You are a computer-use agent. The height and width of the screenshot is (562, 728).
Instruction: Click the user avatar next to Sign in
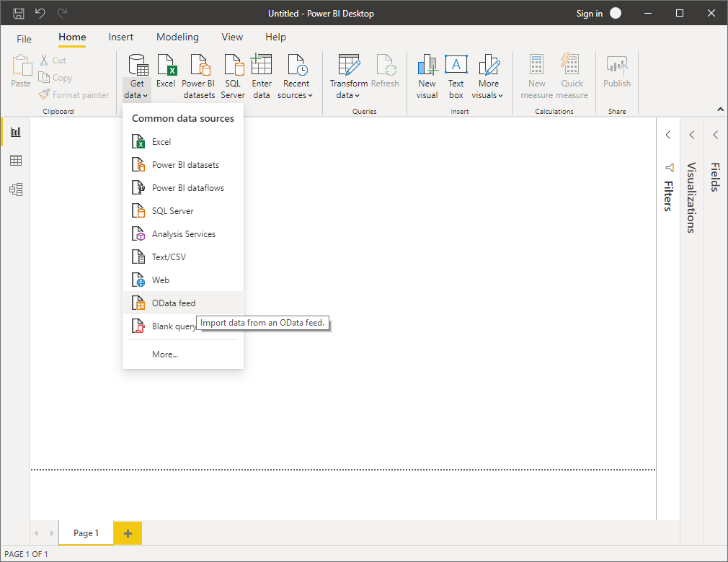[x=615, y=14]
